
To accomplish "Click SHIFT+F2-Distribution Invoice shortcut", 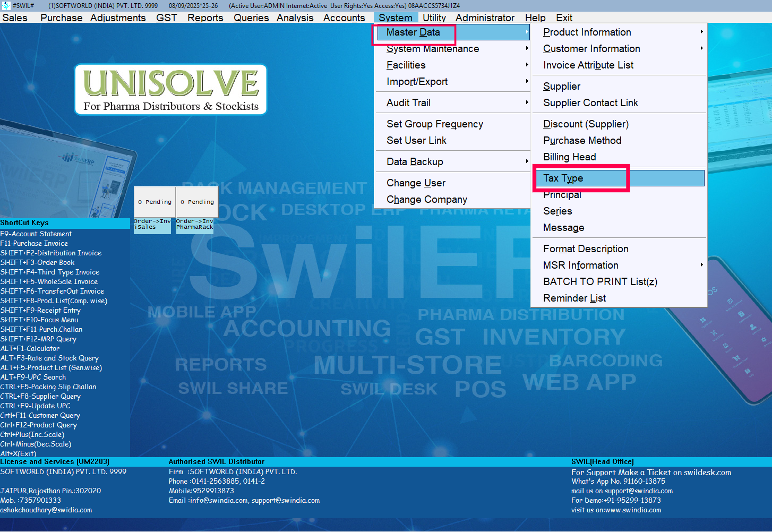I will coord(51,253).
